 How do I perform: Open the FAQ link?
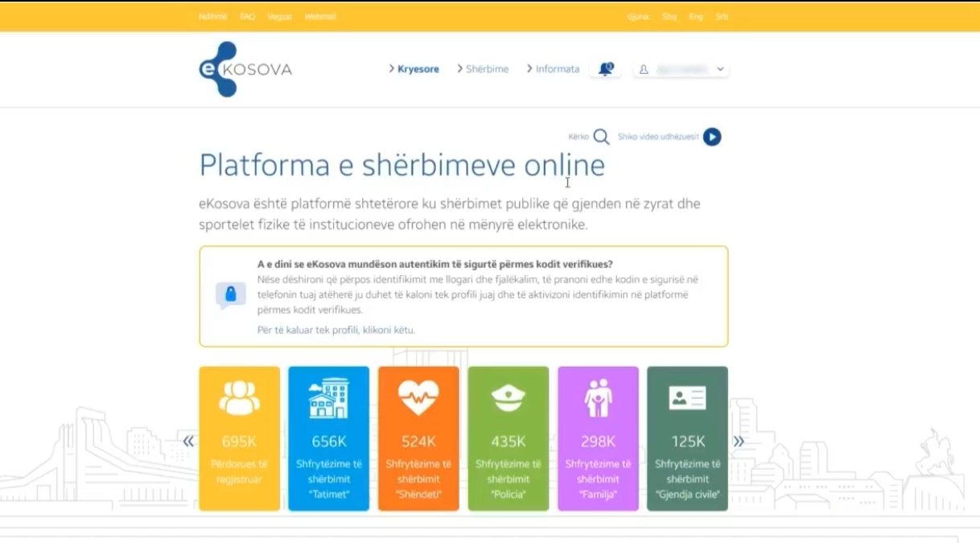(x=247, y=17)
